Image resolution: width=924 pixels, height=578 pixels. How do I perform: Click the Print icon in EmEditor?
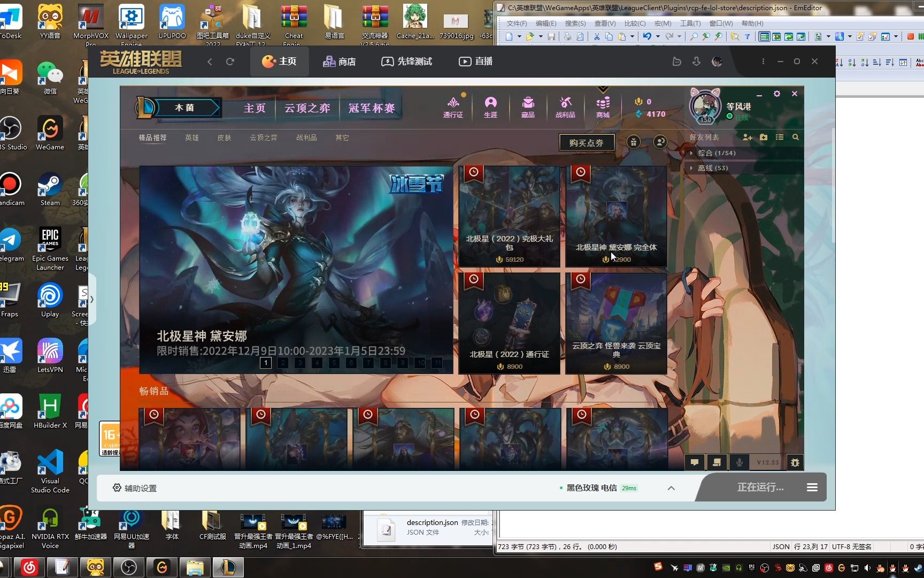[567, 36]
